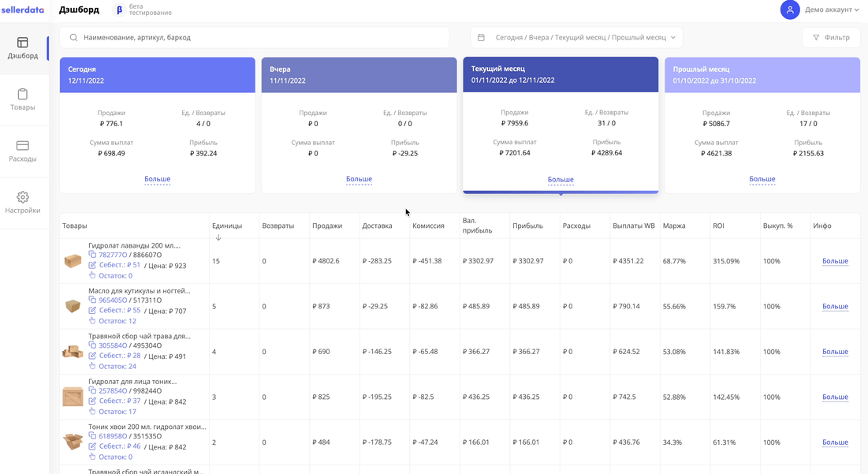Sort by the ROI column header
This screenshot has width=868, height=474.
pos(718,226)
